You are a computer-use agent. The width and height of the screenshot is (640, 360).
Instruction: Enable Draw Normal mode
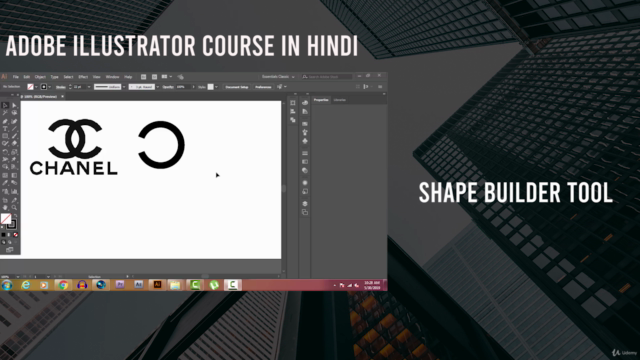point(3,242)
